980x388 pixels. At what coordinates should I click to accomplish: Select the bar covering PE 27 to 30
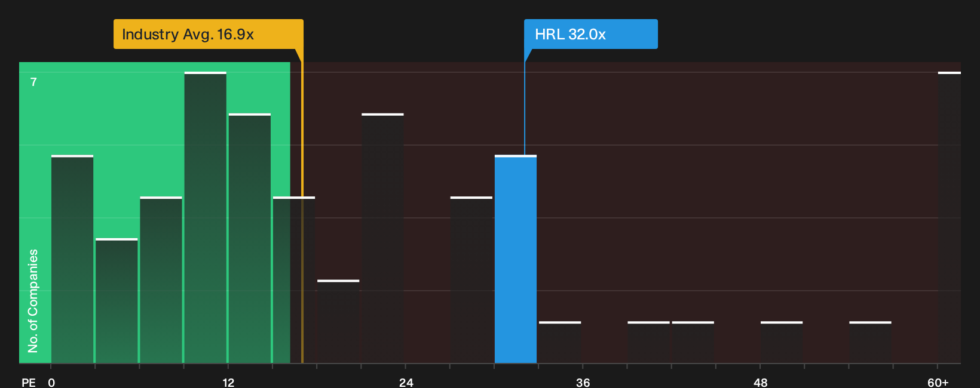point(471,280)
